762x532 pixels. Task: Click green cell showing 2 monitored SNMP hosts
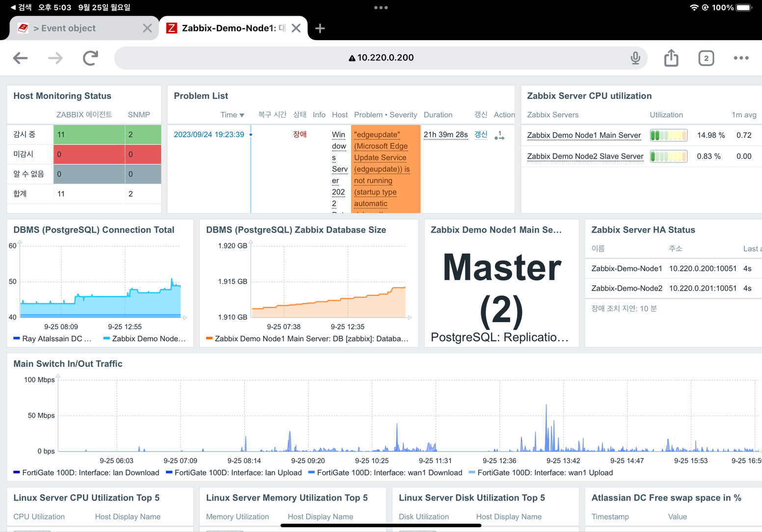coord(143,134)
